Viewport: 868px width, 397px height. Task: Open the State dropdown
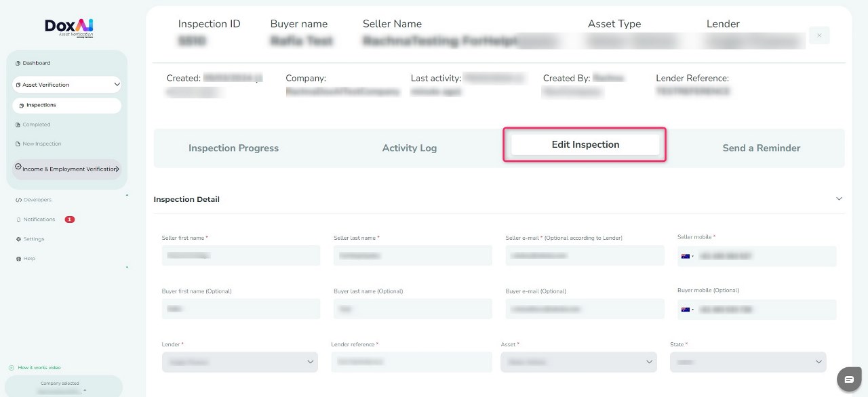(748, 362)
